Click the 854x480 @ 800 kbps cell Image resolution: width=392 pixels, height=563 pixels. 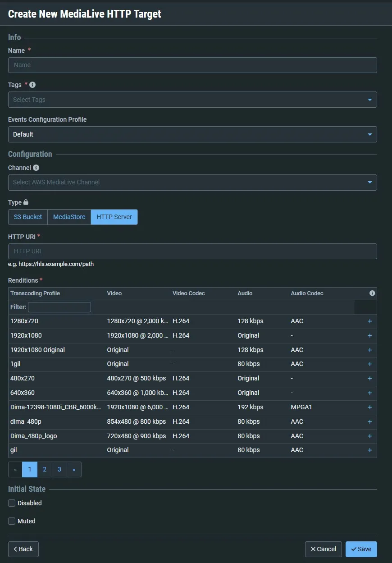pos(137,422)
